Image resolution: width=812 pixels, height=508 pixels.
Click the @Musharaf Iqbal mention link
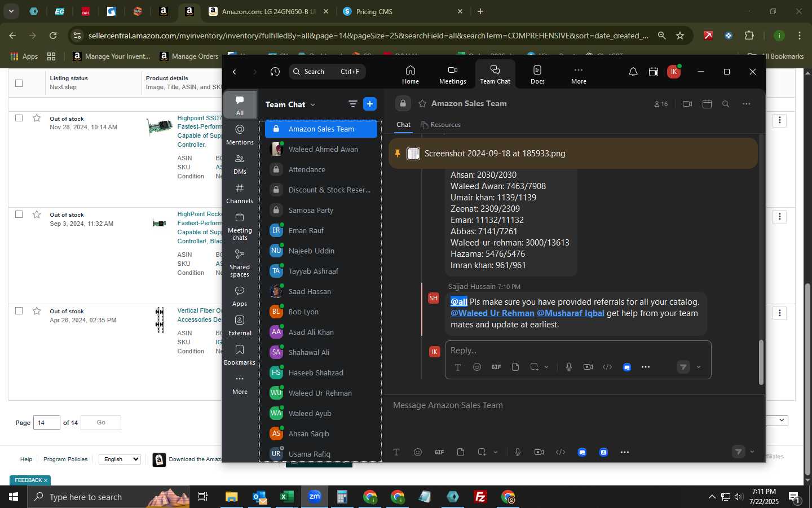(570, 313)
